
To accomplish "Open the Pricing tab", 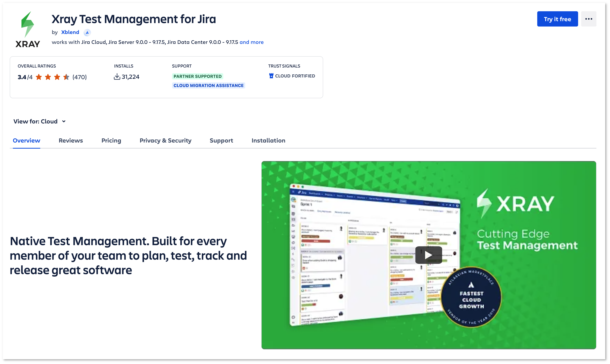I will (111, 141).
